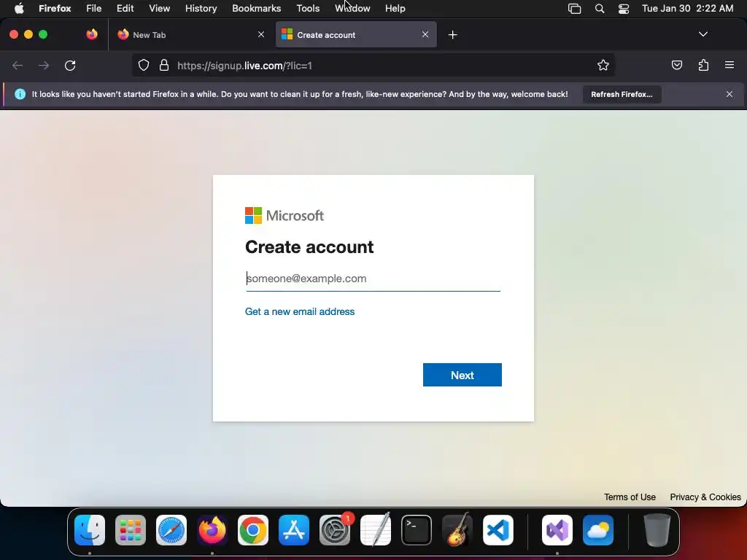
Task: Launch Finder from the Dock
Action: 90,530
